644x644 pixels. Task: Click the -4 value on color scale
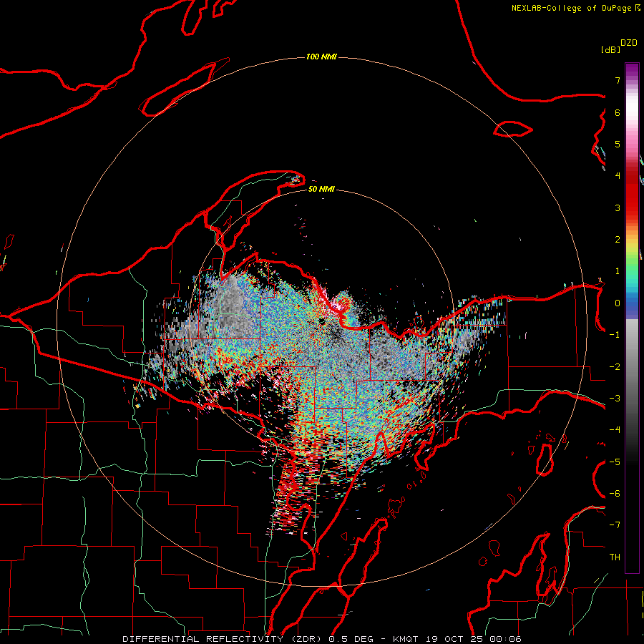click(615, 430)
